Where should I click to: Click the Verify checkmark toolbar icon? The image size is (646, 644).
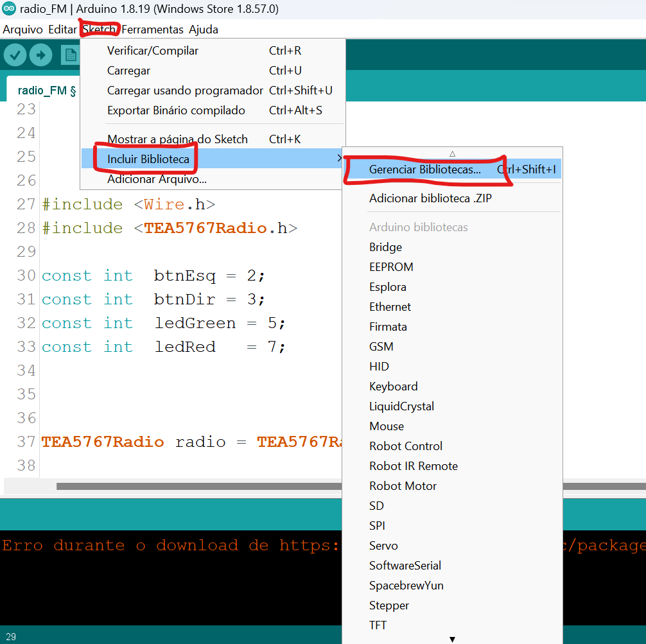pyautogui.click(x=15, y=55)
